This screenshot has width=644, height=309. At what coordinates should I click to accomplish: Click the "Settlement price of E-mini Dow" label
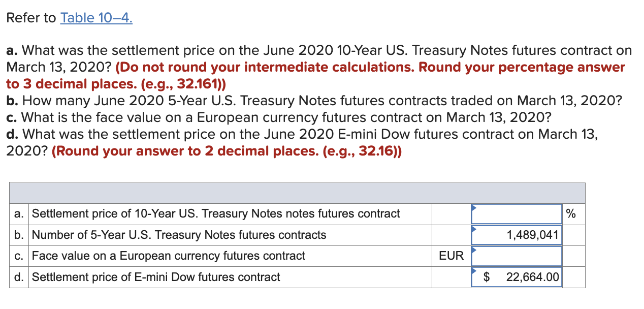[x=156, y=277]
